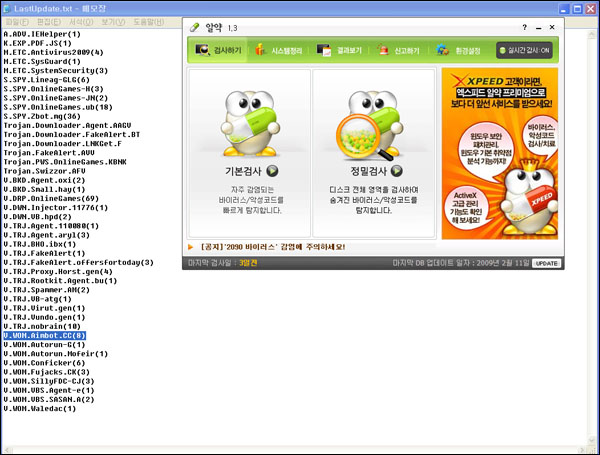
Task: Start 기본검사 with green arrow button
Action: (x=272, y=171)
